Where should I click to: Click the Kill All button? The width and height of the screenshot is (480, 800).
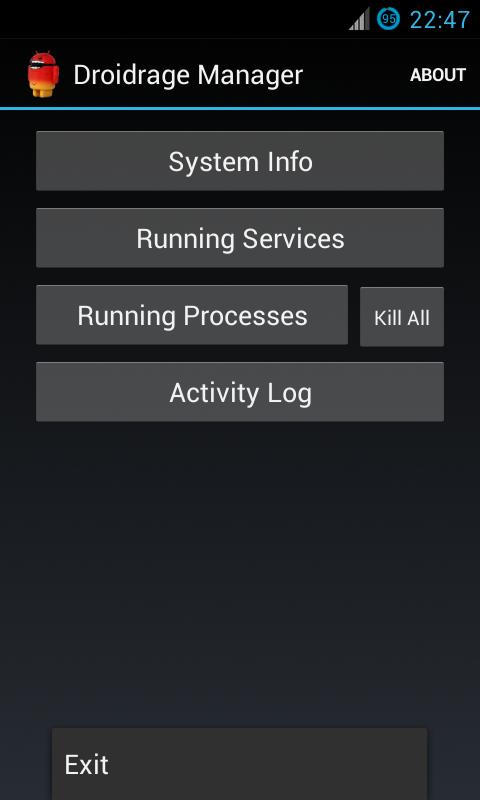tap(402, 317)
